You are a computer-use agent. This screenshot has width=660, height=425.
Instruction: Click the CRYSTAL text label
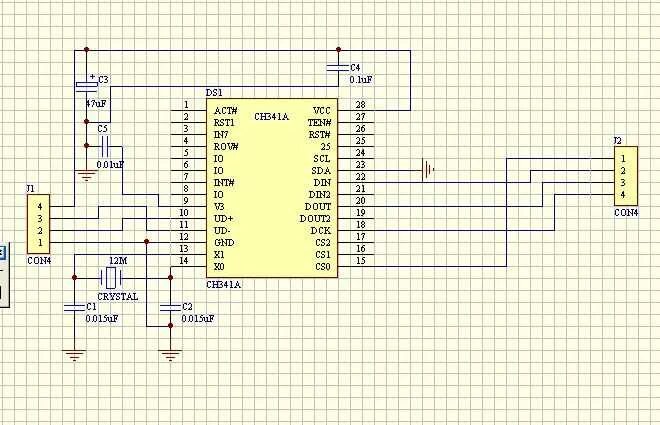117,297
